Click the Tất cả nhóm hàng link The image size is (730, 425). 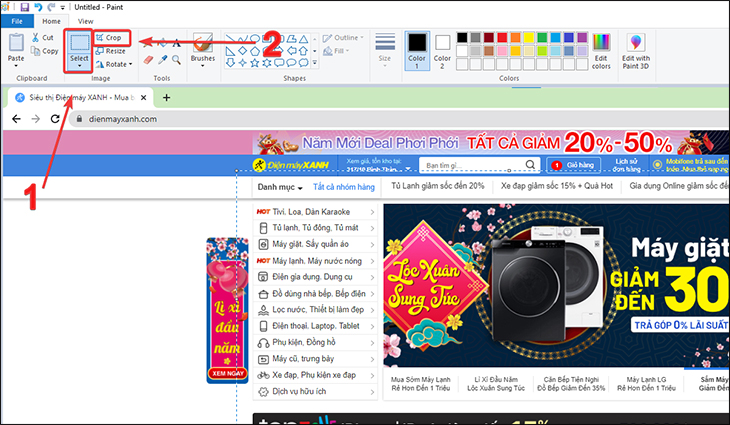(344, 187)
